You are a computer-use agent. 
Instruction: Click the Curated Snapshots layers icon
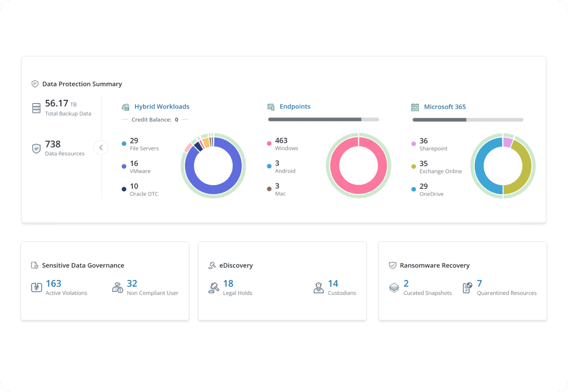pos(394,288)
